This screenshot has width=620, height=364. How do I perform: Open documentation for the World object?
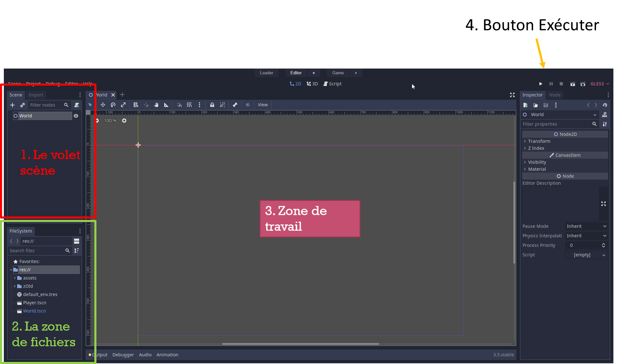605,114
